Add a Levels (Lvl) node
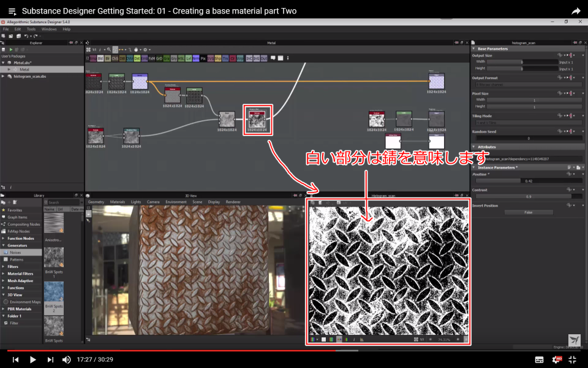Image resolution: width=588 pixels, height=368 pixels. click(188, 59)
